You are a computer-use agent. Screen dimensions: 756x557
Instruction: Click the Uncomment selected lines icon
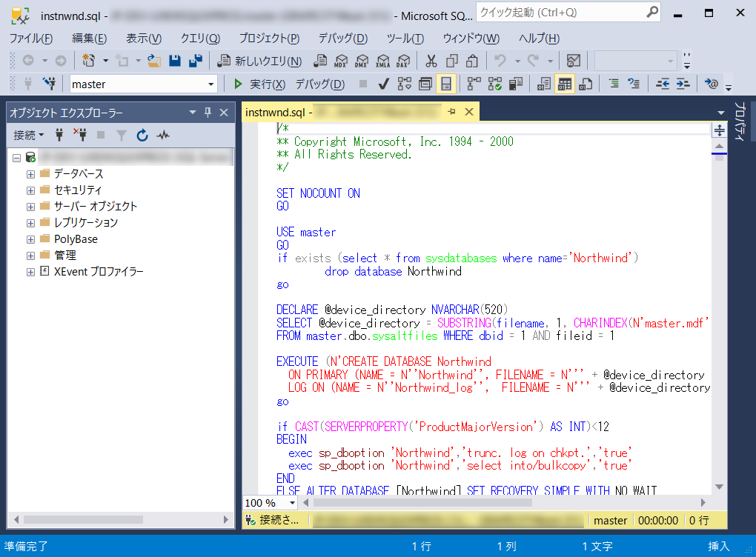[x=634, y=84]
